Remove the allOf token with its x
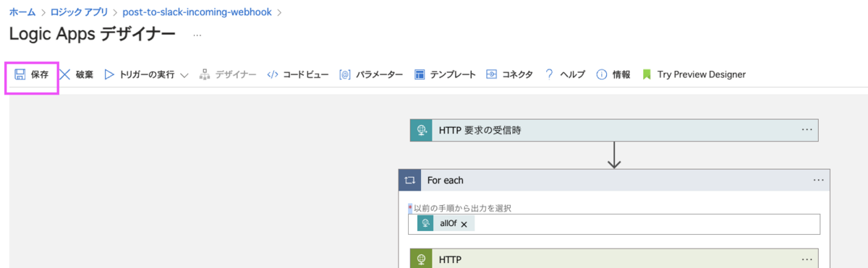Image resolution: width=868 pixels, height=268 pixels. tap(464, 225)
